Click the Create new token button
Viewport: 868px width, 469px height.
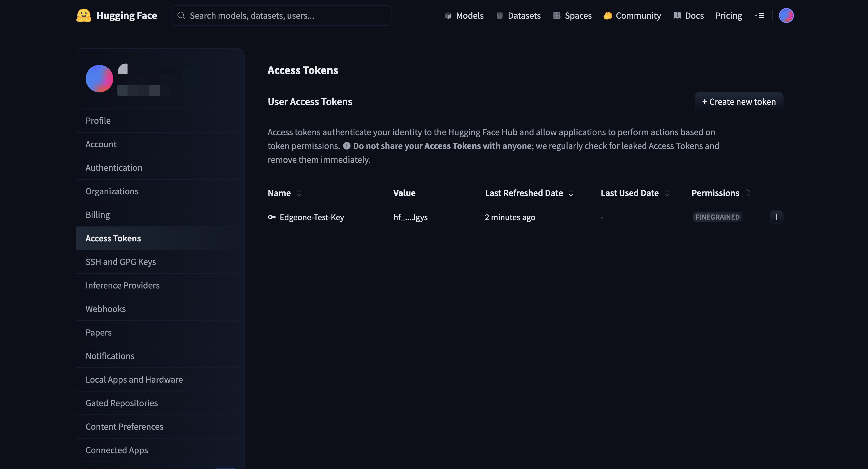coord(739,102)
